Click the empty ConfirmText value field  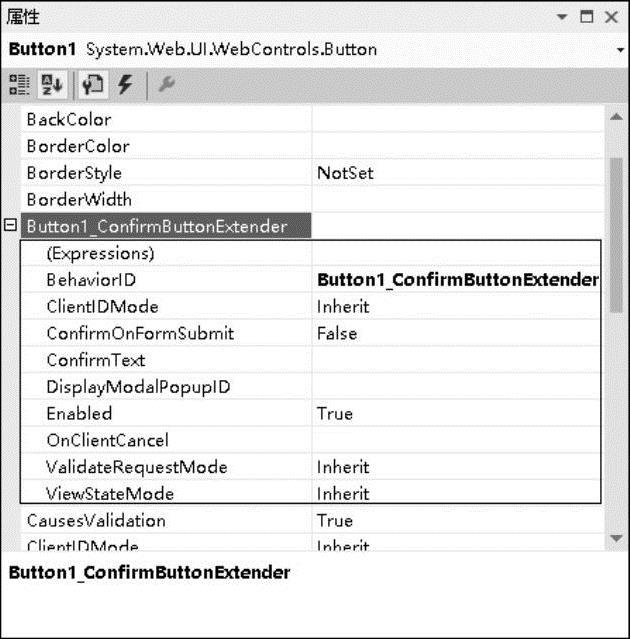pyautogui.click(x=456, y=360)
